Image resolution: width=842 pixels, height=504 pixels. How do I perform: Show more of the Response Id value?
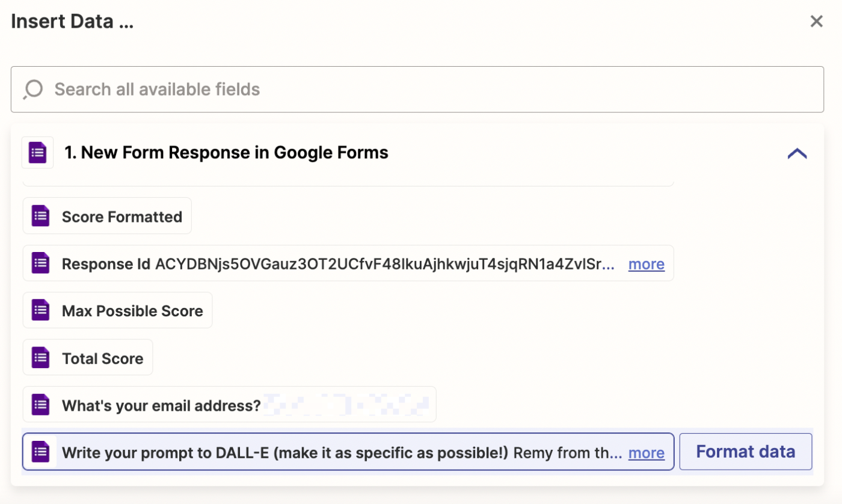pos(646,264)
